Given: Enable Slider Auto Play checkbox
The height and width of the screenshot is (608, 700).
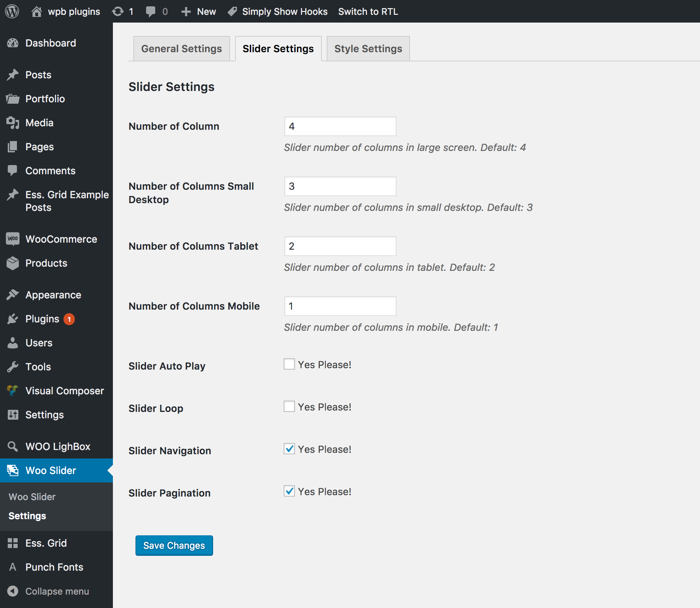Looking at the screenshot, I should coord(288,364).
